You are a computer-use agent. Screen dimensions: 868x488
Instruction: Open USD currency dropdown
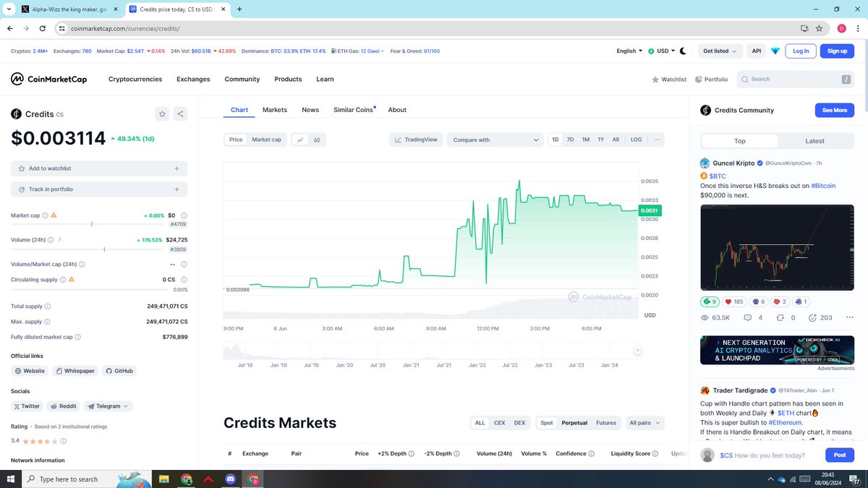click(661, 51)
